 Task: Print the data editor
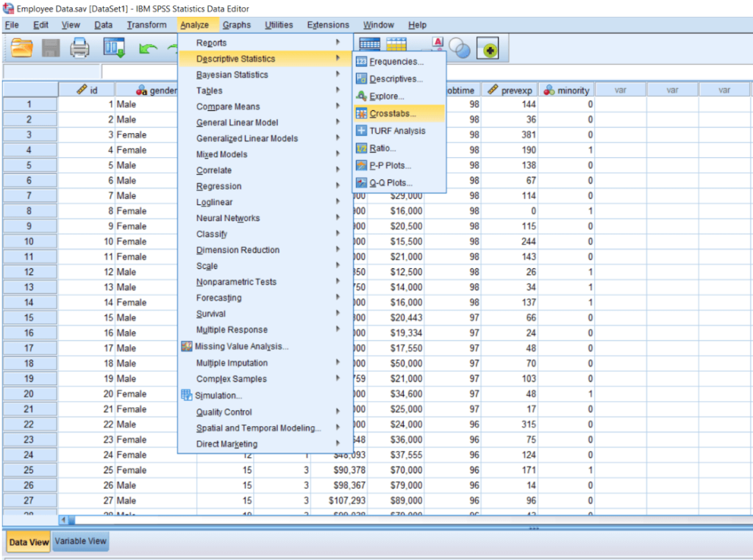[x=77, y=46]
